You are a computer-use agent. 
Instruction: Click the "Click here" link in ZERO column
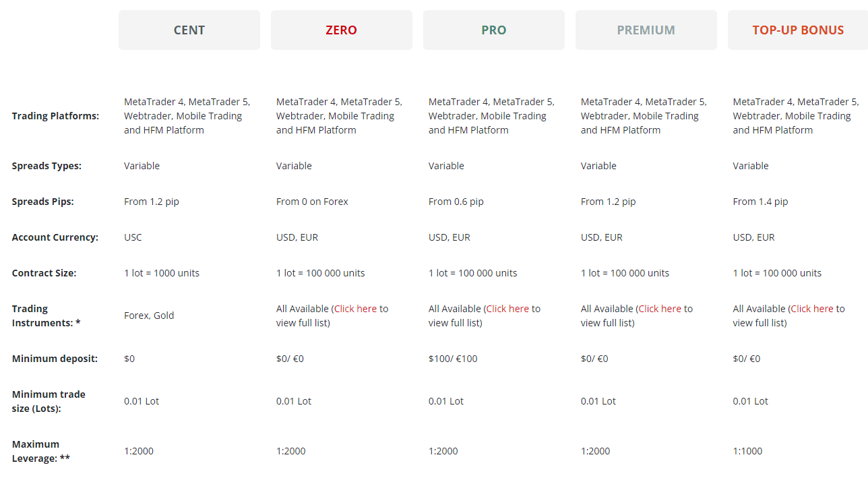(x=355, y=309)
